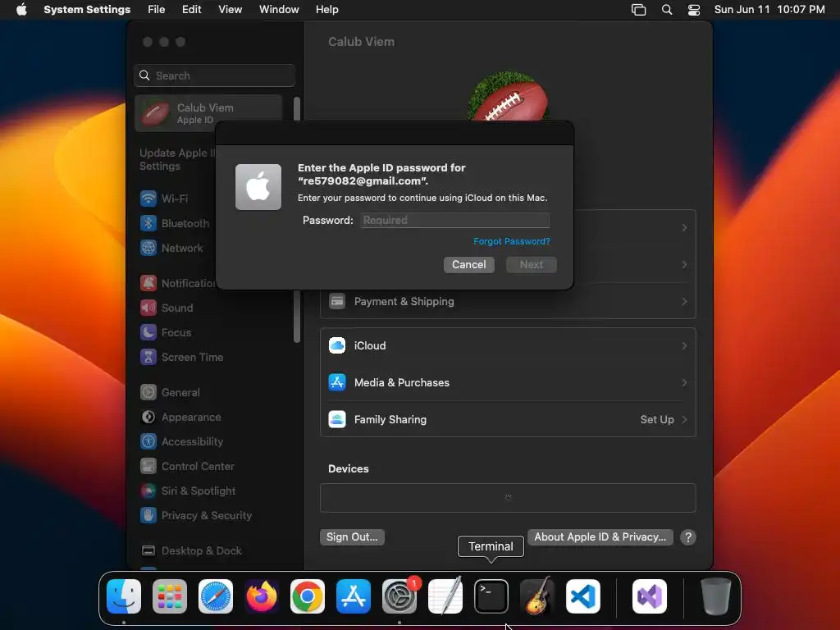This screenshot has width=840, height=630.
Task: Expand the Payment & Shipping row
Action: (x=508, y=302)
